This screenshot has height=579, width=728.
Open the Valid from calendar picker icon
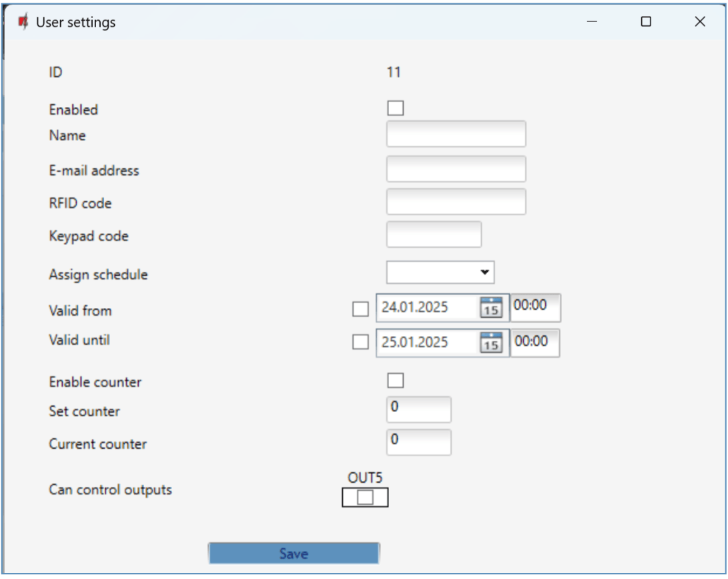(x=490, y=308)
